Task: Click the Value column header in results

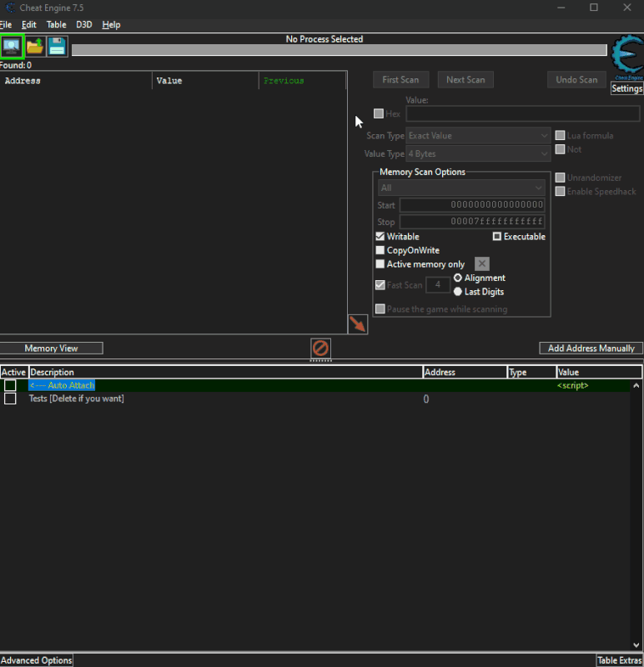Action: [x=205, y=80]
